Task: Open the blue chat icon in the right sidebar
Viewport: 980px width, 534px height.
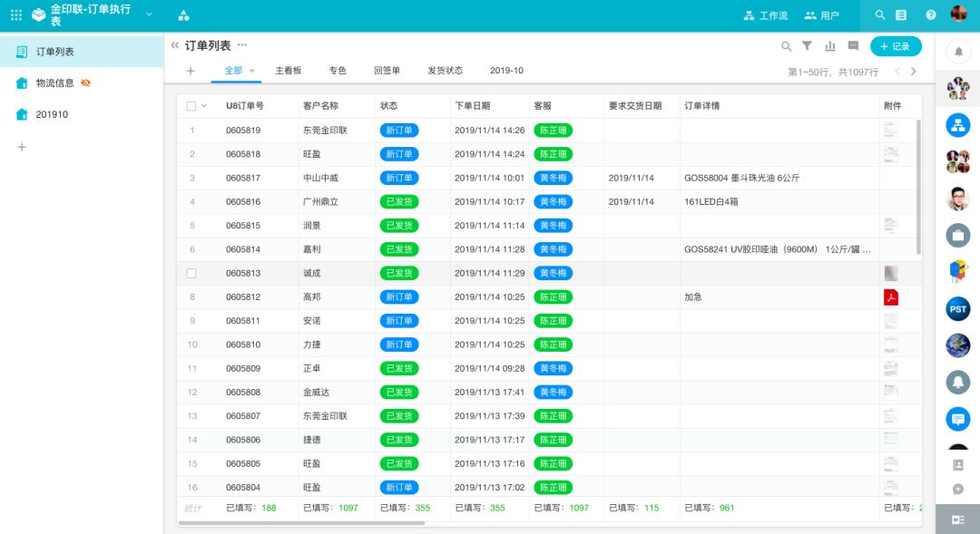Action: tap(957, 419)
